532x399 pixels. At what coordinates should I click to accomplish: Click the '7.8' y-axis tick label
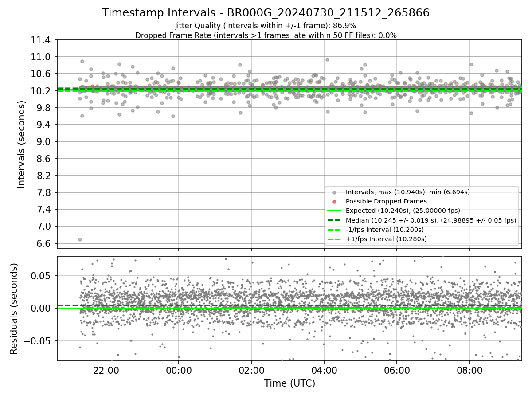point(43,192)
